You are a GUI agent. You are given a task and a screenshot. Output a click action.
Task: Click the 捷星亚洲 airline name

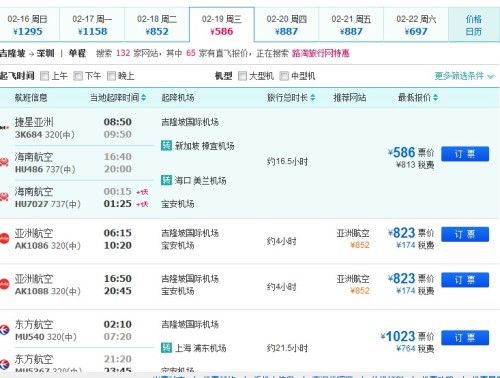[34, 122]
